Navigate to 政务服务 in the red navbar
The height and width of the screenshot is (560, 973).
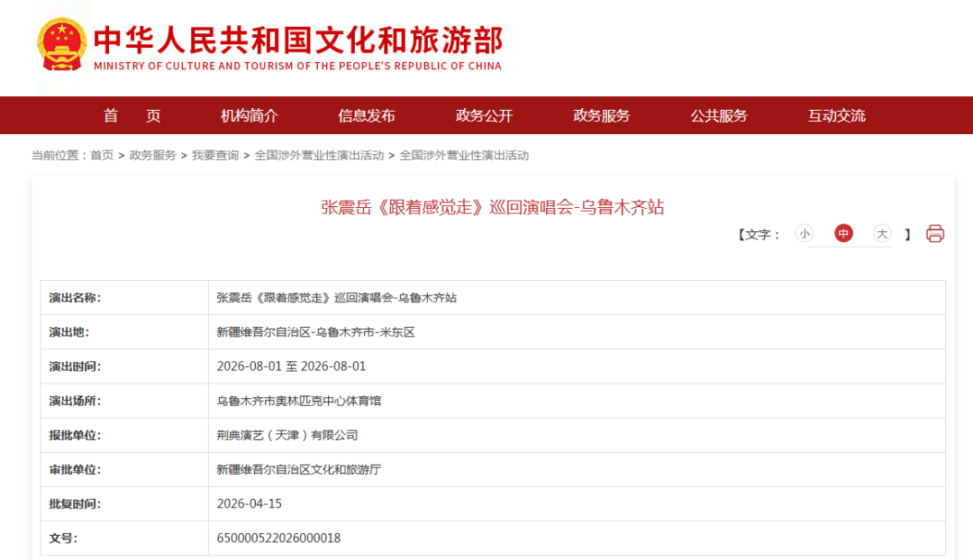[602, 115]
